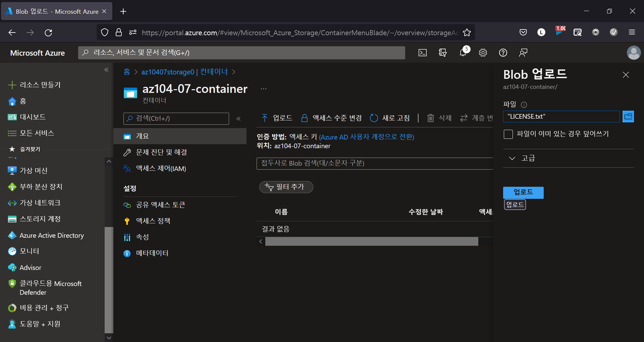Open 가상 네트워크 in sidebar
Viewport: 644px width, 342px height.
point(34,203)
